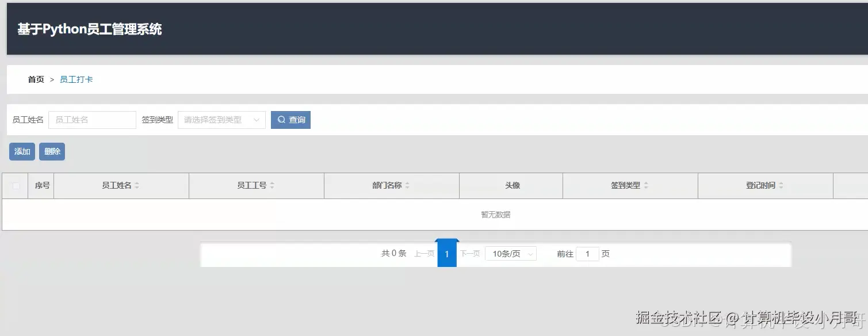Screen dimensions: 868x336
Task: Check the row-selection checkbox column header
Action: pos(16,185)
